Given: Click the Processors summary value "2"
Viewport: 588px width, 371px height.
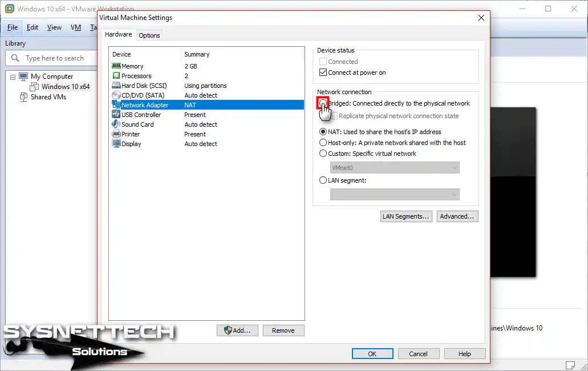Looking at the screenshot, I should point(186,76).
